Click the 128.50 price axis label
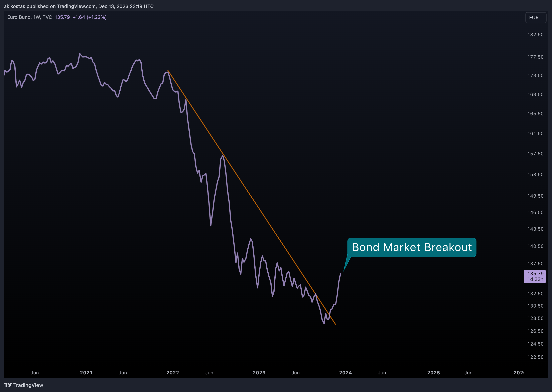The width and height of the screenshot is (552, 392). coord(535,318)
